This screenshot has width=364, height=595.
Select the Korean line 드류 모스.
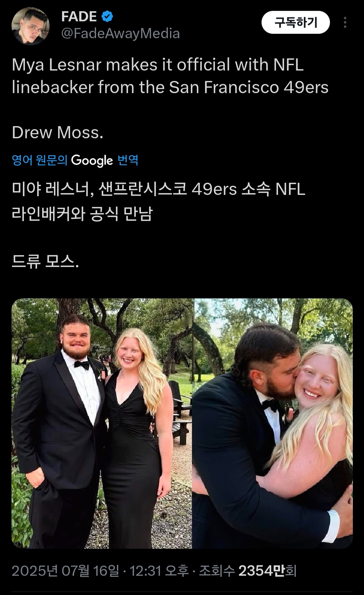point(45,261)
